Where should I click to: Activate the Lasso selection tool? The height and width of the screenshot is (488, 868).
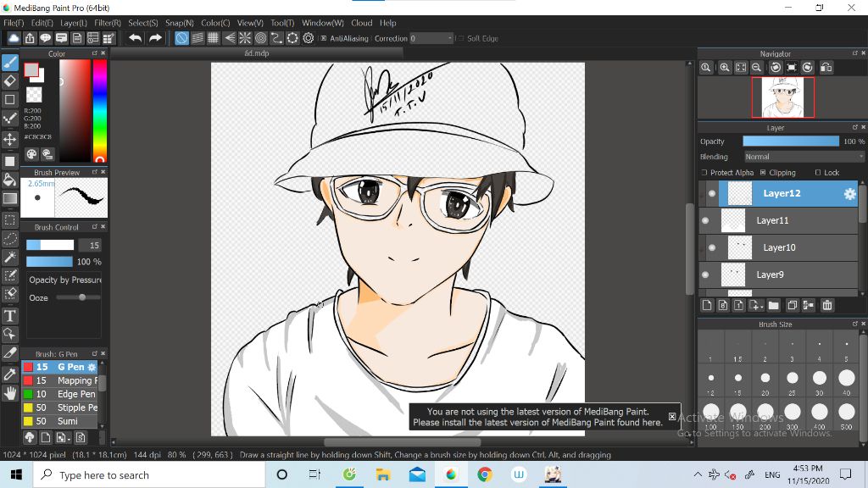(x=10, y=238)
